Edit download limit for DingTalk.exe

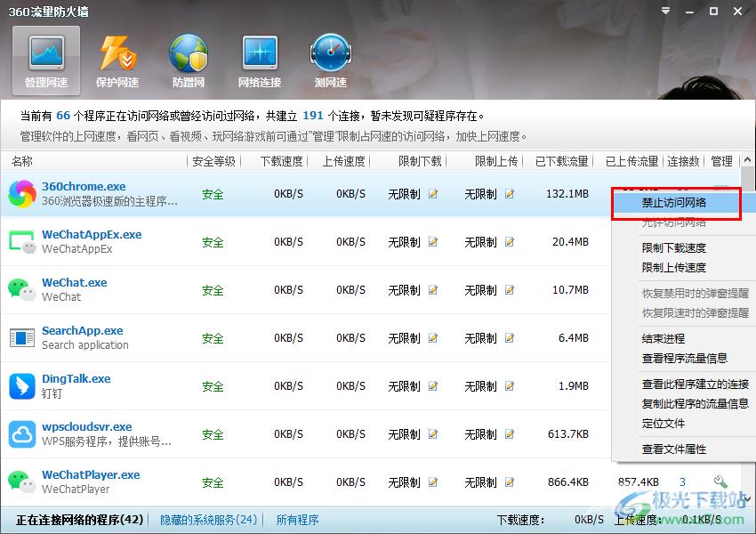click(x=433, y=386)
